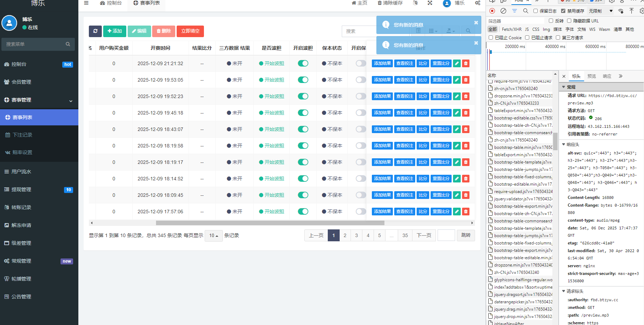Open the page size 10 dropdown
The height and width of the screenshot is (325, 644).
pos(214,236)
